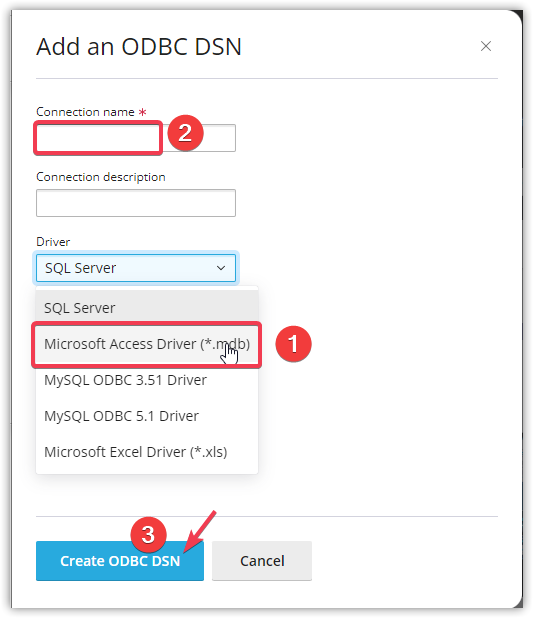Screen dimensions: 533x618
Task: Click the red step 2 badge
Action: click(x=185, y=133)
